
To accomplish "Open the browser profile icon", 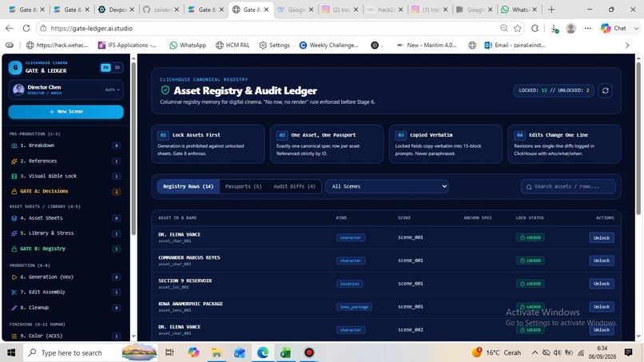I will point(571,28).
